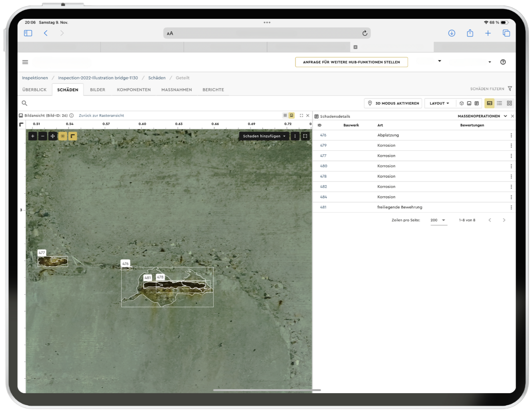Click the help question mark icon

tap(503, 62)
